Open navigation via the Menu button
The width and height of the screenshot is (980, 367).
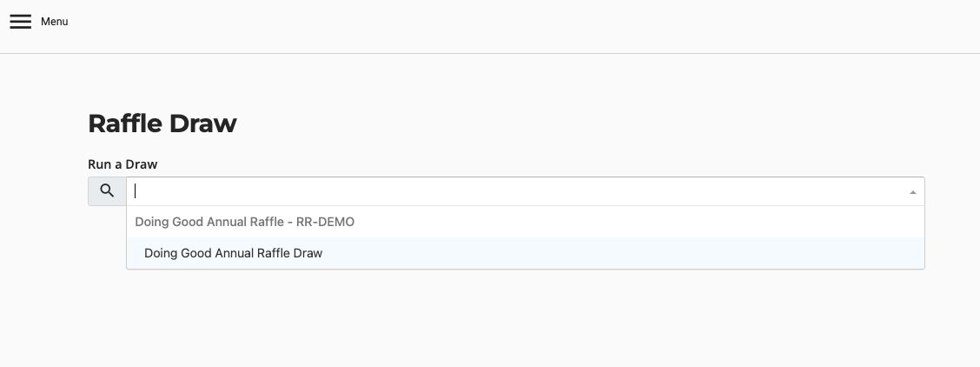pyautogui.click(x=39, y=22)
